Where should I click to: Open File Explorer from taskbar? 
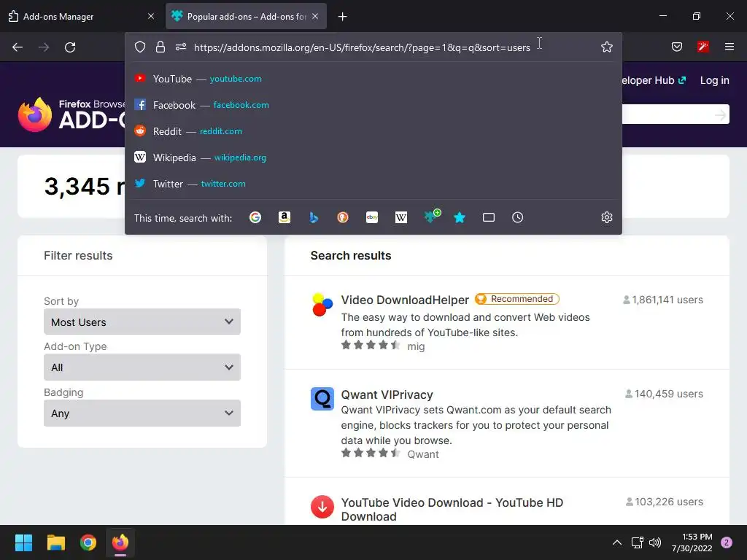click(x=55, y=542)
